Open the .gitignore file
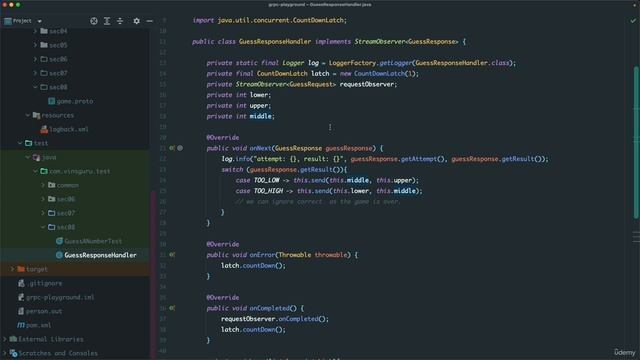The width and height of the screenshot is (640, 360). (x=40, y=283)
